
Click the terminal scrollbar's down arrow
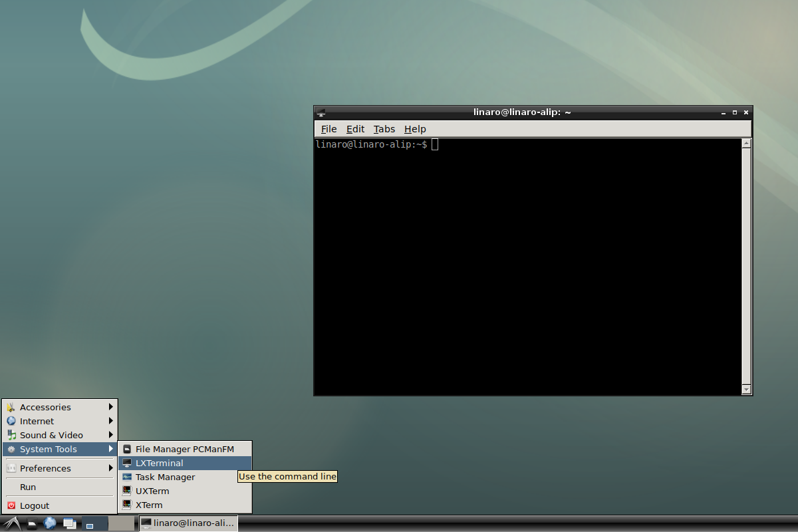(x=746, y=389)
